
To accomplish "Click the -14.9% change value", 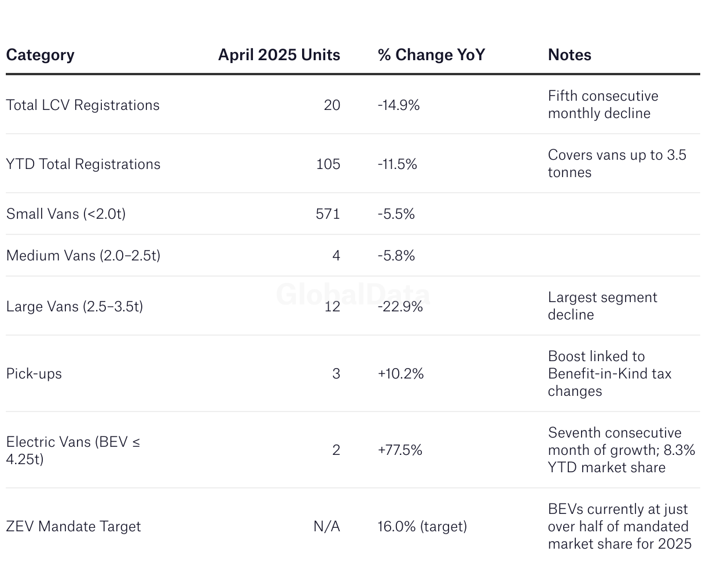I will 399,105.
